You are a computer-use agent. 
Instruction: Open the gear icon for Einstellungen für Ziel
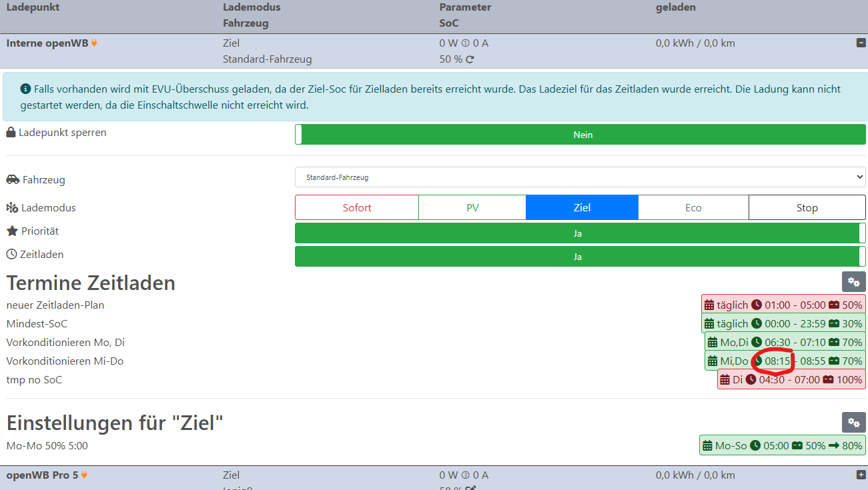coord(853,422)
